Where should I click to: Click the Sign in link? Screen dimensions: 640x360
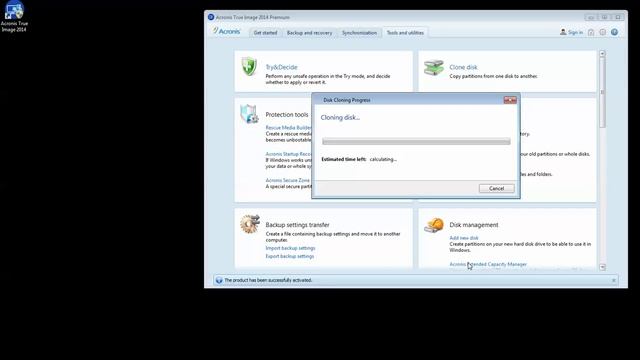pyautogui.click(x=575, y=32)
